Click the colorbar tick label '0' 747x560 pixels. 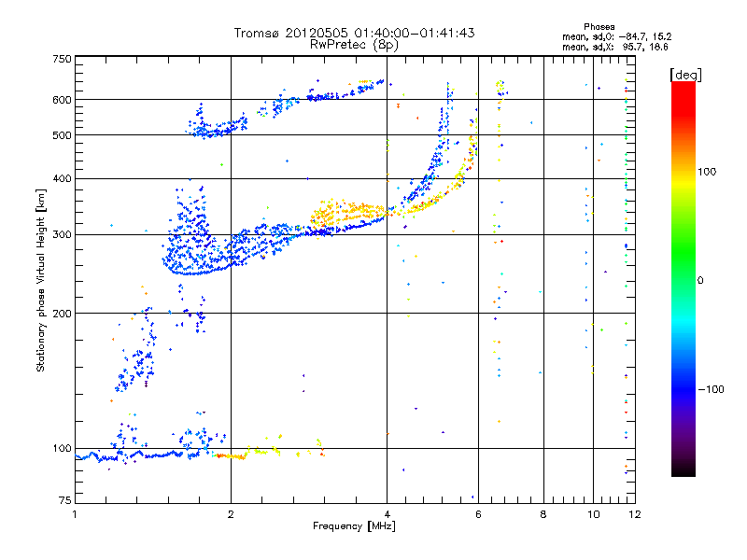coord(700,281)
